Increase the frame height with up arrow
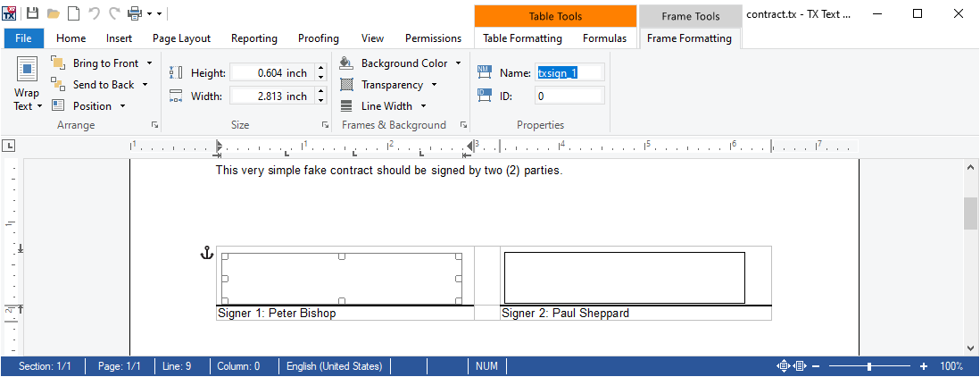Screen dimensions: 980x377 pos(321,68)
